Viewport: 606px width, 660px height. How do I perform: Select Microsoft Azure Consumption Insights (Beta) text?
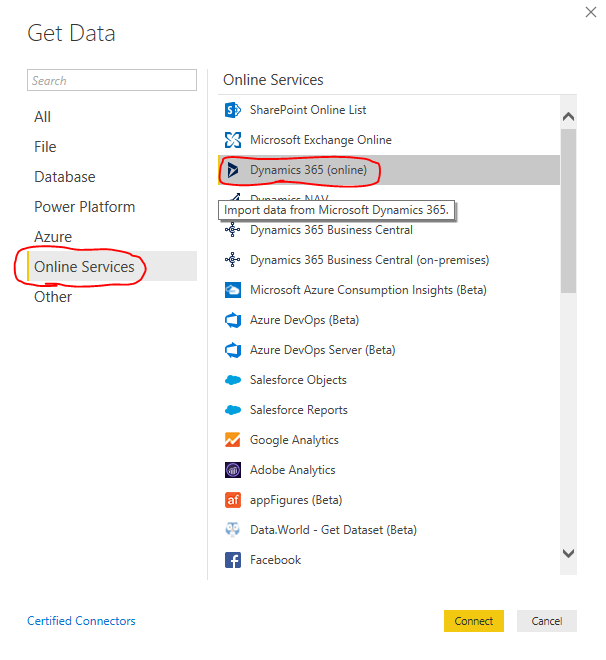368,290
